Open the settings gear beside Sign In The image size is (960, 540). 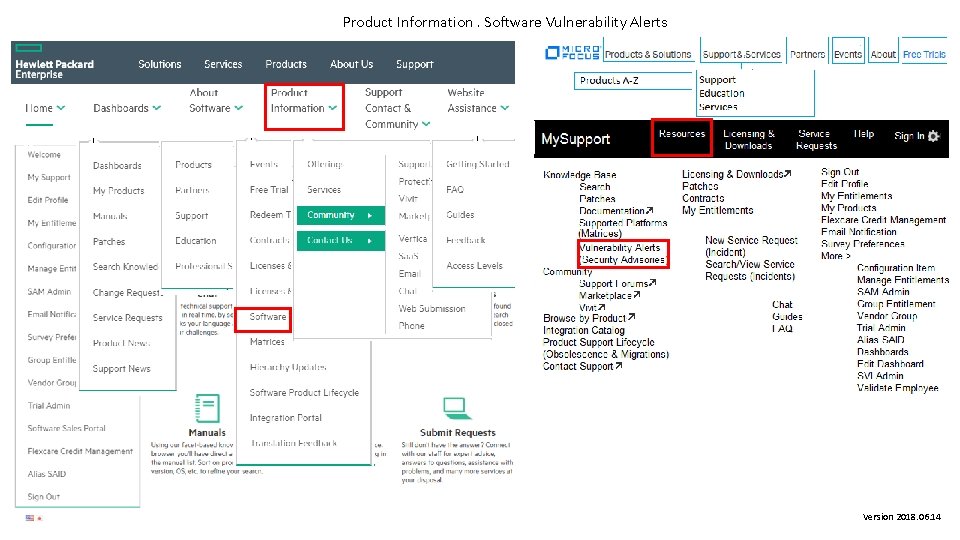click(934, 136)
